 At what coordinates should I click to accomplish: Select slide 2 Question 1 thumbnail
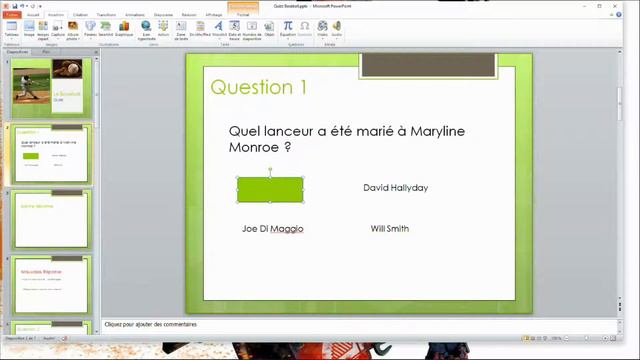[x=51, y=154]
